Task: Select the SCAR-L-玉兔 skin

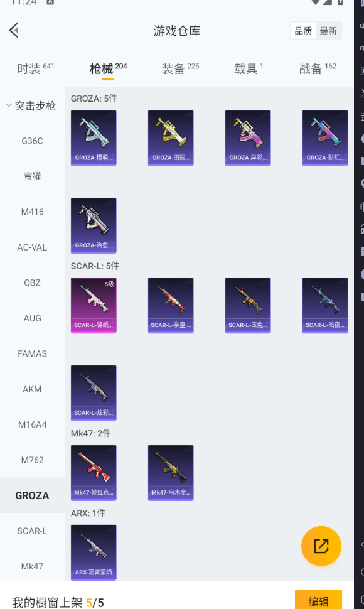Action: click(x=248, y=305)
